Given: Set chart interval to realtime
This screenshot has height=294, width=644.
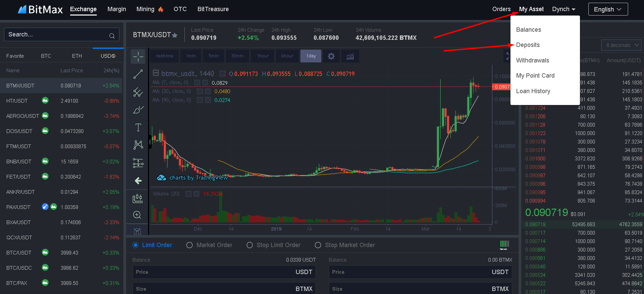Looking at the screenshot, I should (x=164, y=56).
